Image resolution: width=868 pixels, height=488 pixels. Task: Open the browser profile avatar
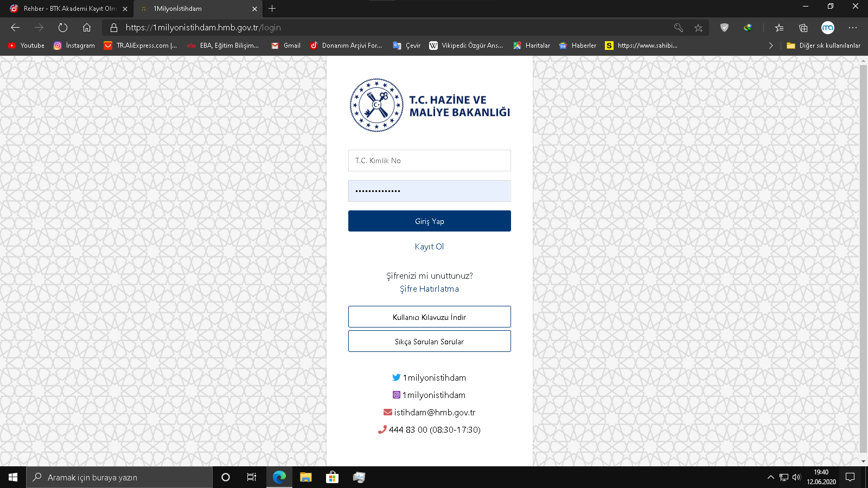828,28
